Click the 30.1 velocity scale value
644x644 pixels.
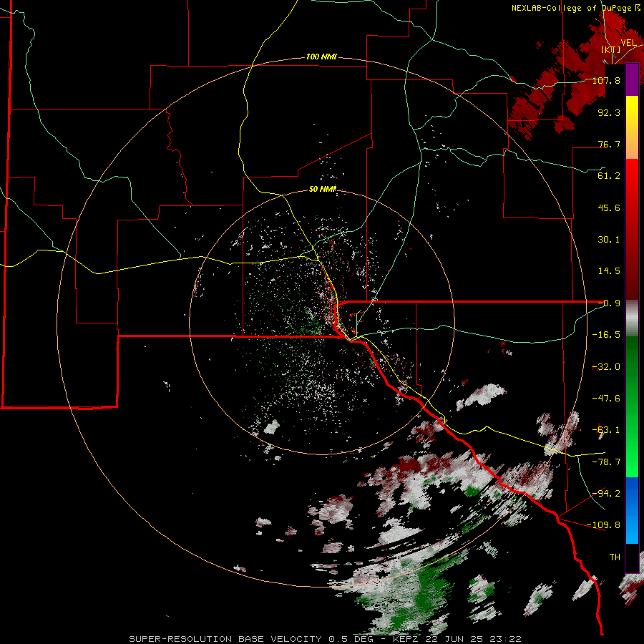[609, 240]
